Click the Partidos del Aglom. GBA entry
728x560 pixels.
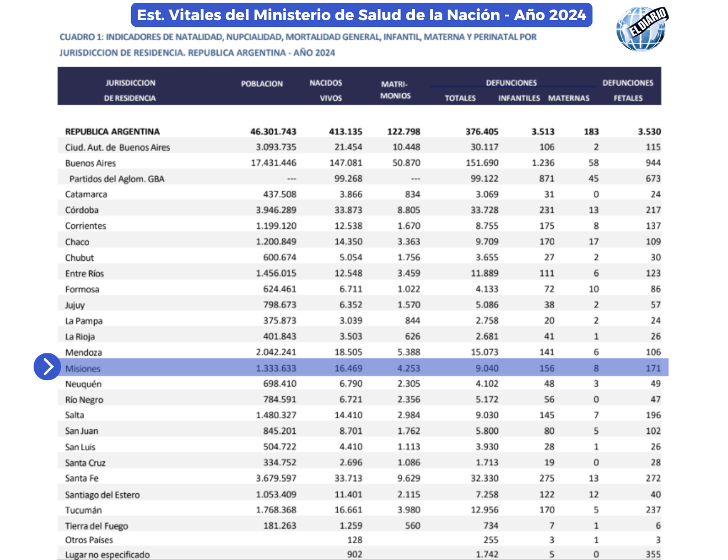[x=116, y=179]
